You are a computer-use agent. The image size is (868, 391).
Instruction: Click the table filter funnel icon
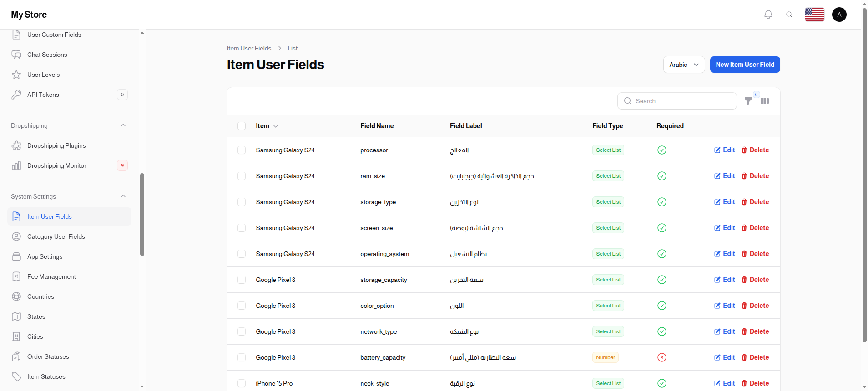(x=748, y=101)
